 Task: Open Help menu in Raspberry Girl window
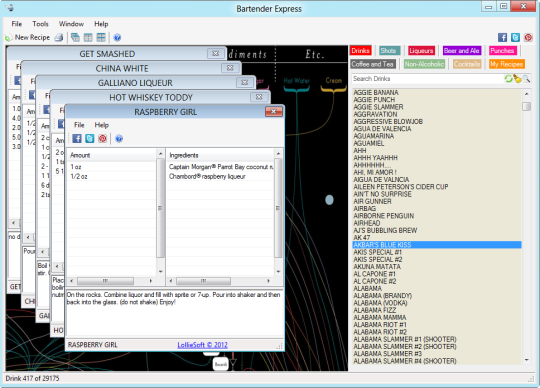pos(102,125)
